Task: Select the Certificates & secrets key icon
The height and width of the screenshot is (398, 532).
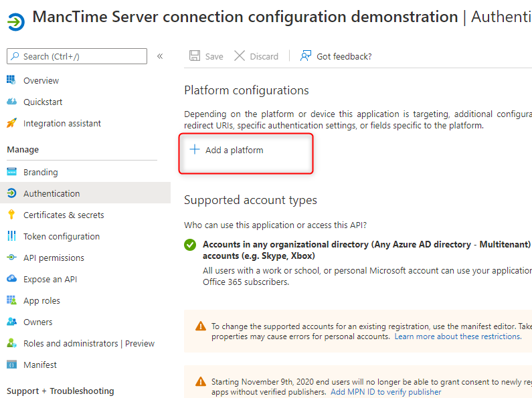Action: point(11,215)
